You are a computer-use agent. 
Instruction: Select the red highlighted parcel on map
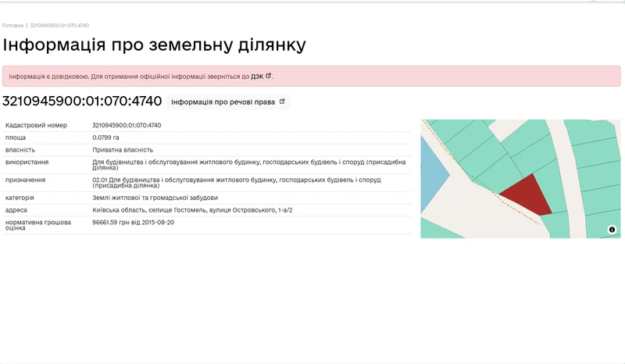(x=529, y=195)
